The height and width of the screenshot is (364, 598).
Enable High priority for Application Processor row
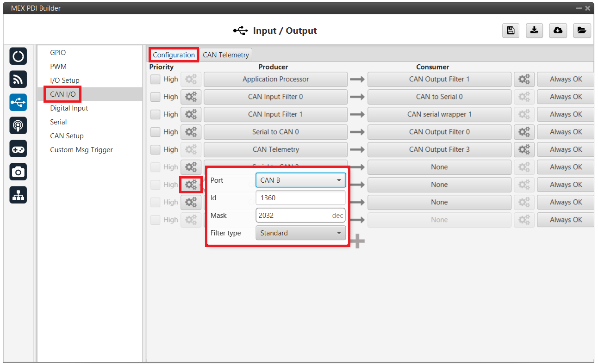(x=156, y=79)
